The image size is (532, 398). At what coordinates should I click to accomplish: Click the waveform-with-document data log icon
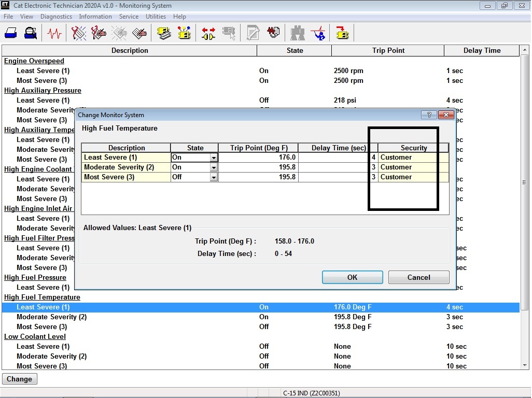(273, 33)
